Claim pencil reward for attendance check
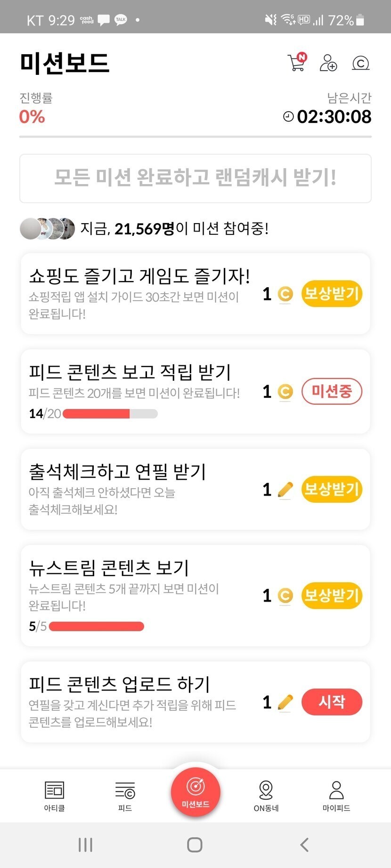This screenshot has width=391, height=868. 332,490
